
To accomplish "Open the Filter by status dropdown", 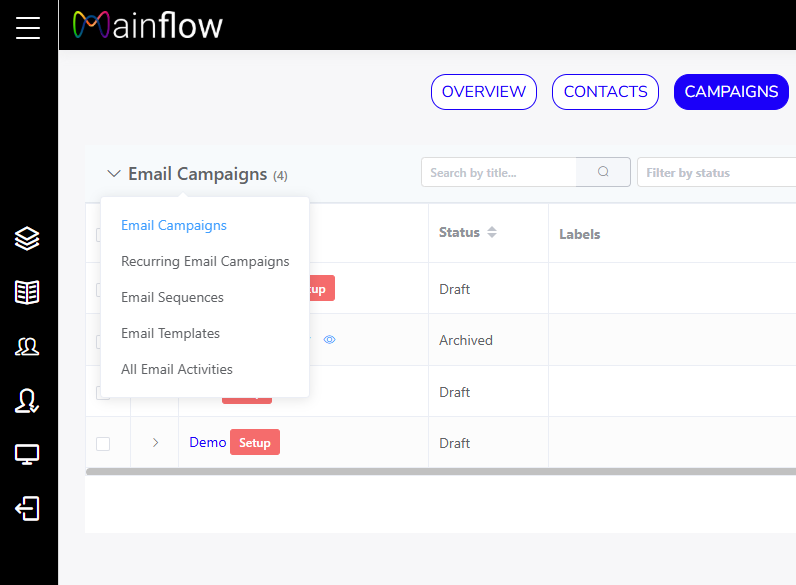I will (715, 173).
